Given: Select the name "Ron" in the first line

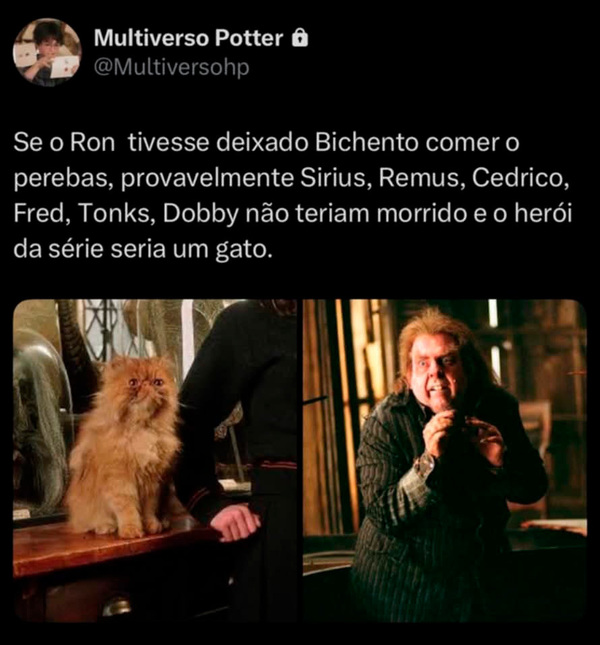Looking at the screenshot, I should tap(93, 142).
